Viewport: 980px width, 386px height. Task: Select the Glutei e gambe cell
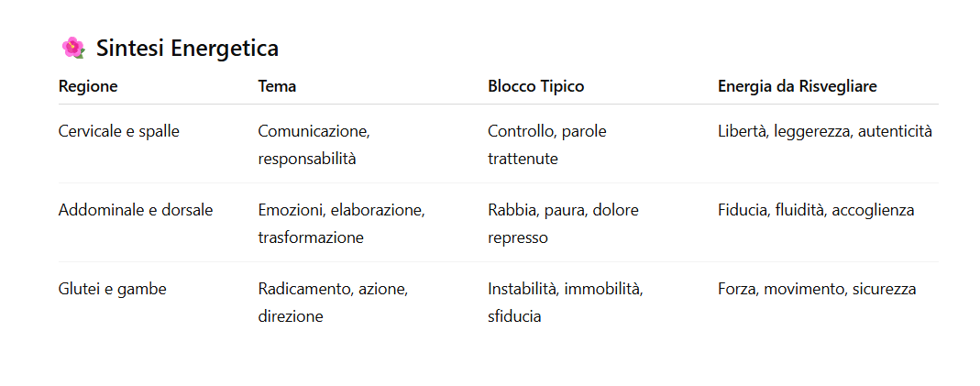112,289
